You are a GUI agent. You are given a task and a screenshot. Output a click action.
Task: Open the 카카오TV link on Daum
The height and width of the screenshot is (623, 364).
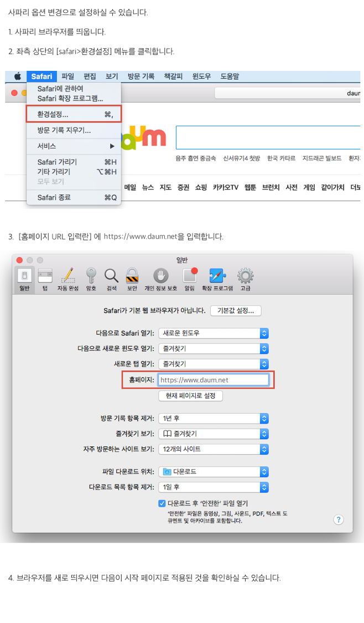point(226,188)
